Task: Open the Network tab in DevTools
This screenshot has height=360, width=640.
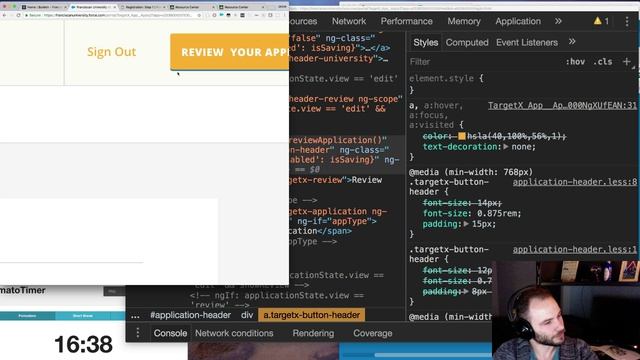Action: (x=349, y=21)
